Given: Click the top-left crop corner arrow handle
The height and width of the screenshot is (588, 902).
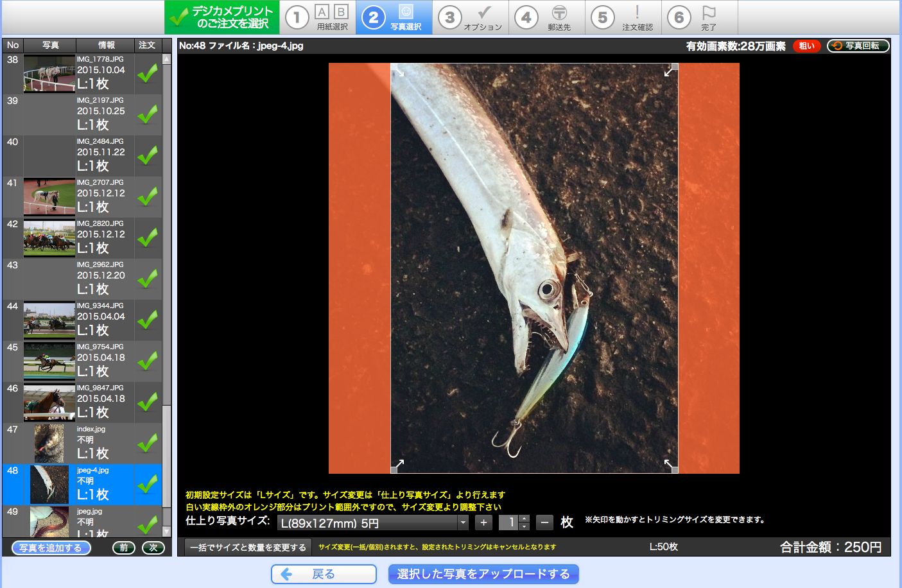Looking at the screenshot, I should 398,71.
